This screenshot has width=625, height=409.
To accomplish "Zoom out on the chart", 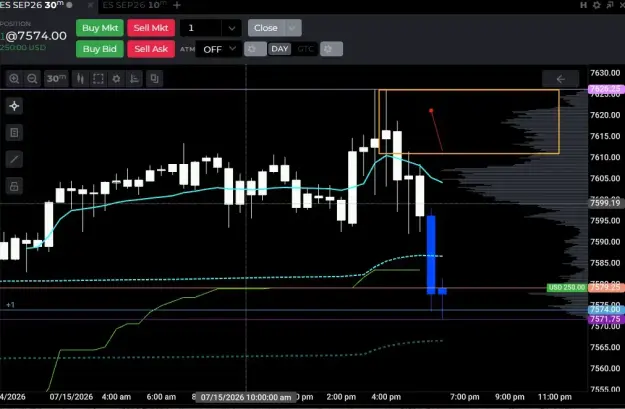I will (x=32, y=79).
